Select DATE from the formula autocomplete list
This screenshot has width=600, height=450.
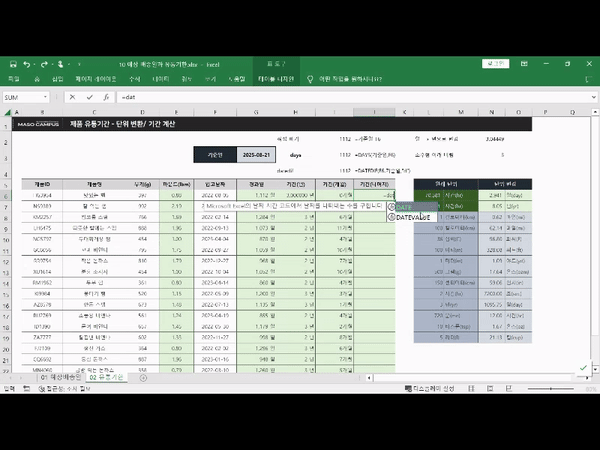pyautogui.click(x=405, y=206)
